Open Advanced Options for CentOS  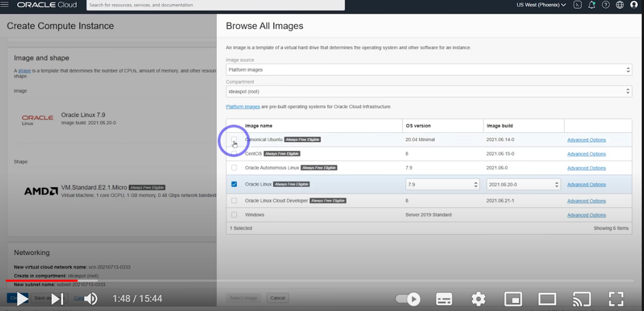[x=586, y=154]
